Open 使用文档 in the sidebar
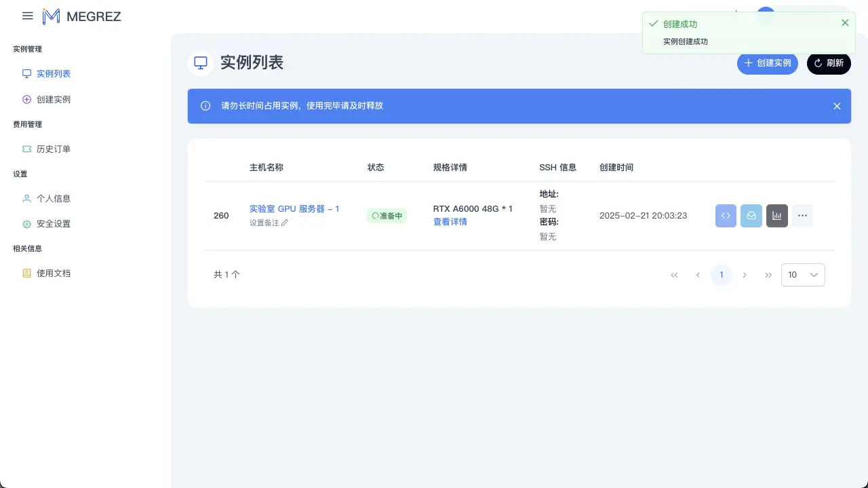The height and width of the screenshot is (488, 868). [54, 273]
